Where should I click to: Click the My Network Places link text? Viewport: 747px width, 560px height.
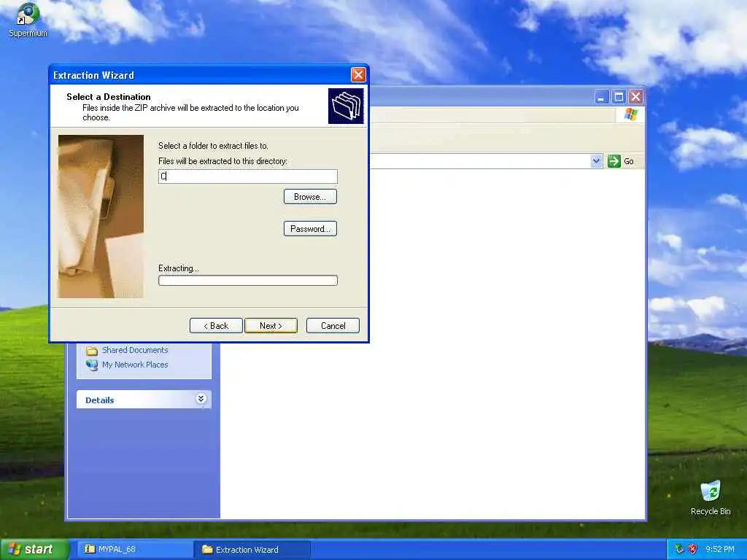pos(135,365)
